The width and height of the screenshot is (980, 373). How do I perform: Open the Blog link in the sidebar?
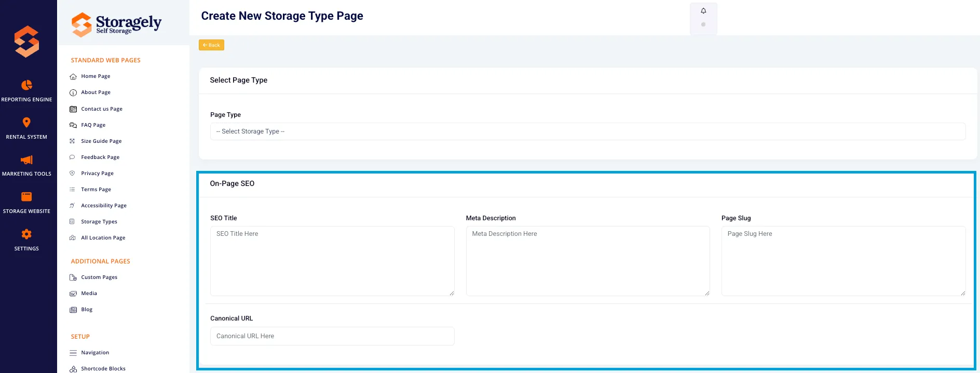pos(87,310)
